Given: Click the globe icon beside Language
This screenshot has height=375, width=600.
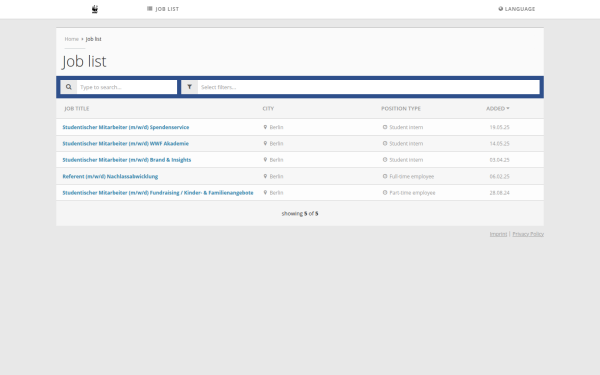Looking at the screenshot, I should pos(501,9).
